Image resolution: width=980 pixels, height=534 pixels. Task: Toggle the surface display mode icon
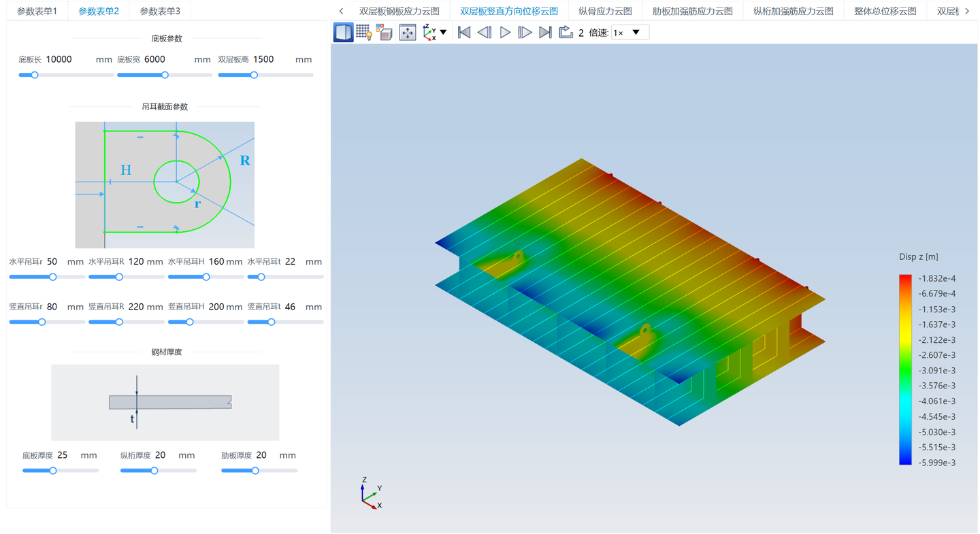(344, 32)
